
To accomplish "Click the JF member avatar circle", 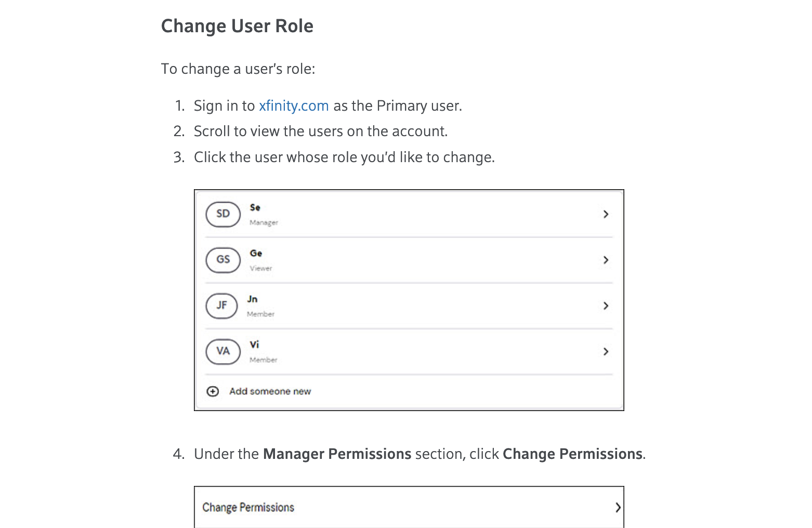I will 222,306.
